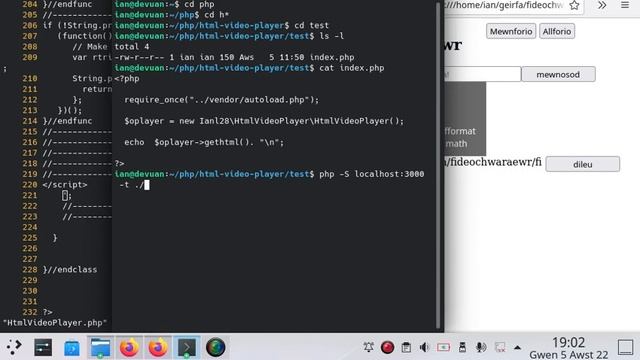Click the 'cd test' command in terminal
This screenshot has height=360, width=640.
pos(311,25)
